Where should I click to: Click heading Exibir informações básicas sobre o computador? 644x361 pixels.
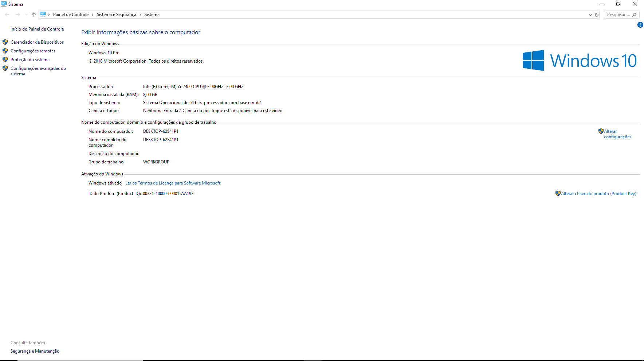tap(141, 32)
